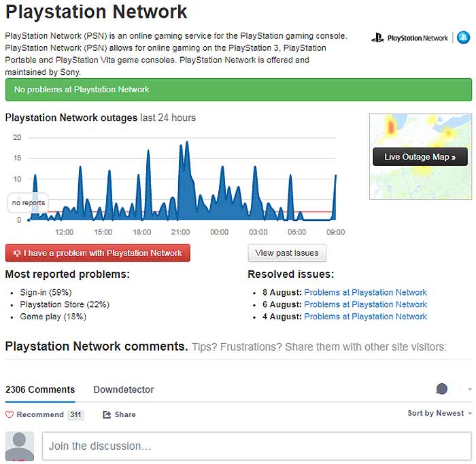The height and width of the screenshot is (464, 476).
Task: Open the Sort by Newest dropdown
Action: point(439,413)
